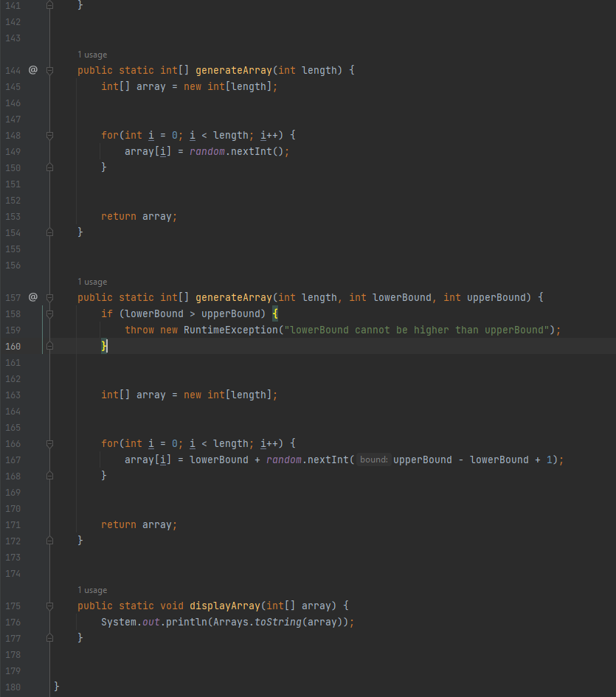Click the lowerBound parameter on line 157

tap(402, 297)
